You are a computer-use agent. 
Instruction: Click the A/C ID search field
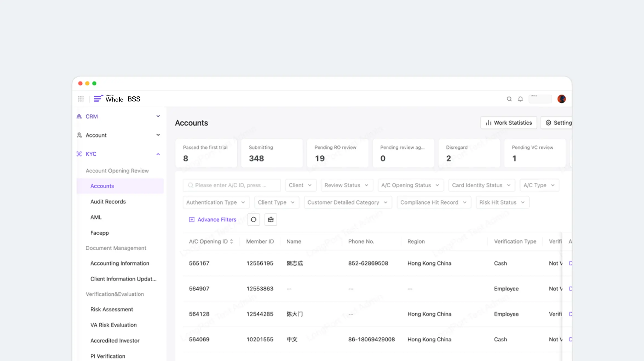pyautogui.click(x=231, y=185)
